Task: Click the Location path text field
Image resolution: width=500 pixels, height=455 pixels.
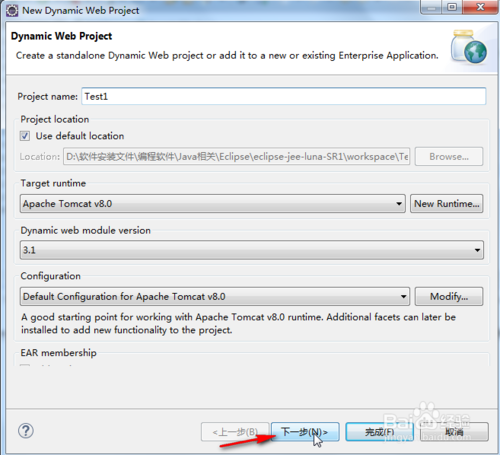Action: point(237,157)
